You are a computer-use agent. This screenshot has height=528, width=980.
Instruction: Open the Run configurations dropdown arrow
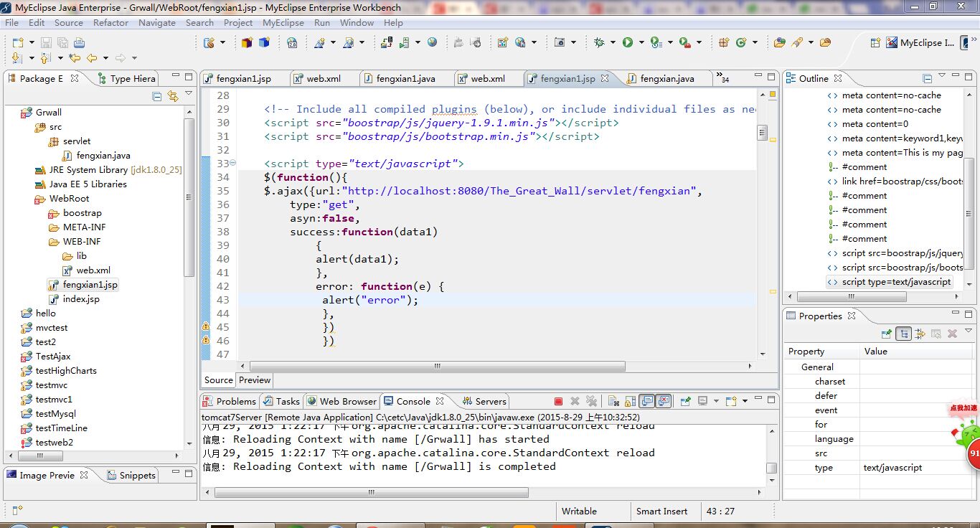(x=641, y=42)
